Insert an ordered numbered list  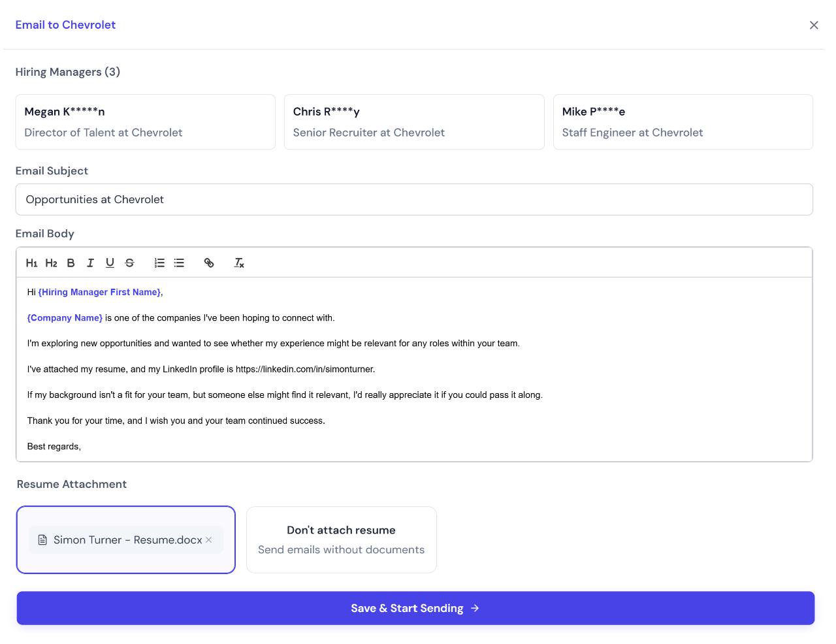pos(159,263)
